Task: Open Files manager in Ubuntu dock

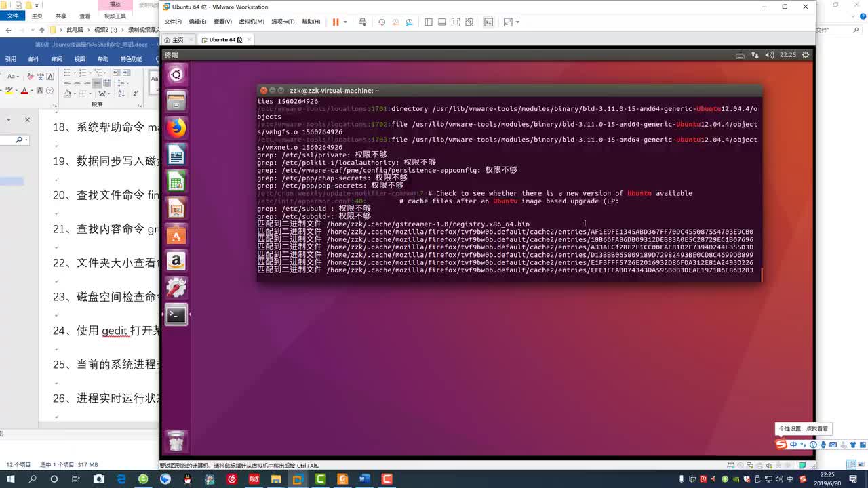Action: click(176, 102)
